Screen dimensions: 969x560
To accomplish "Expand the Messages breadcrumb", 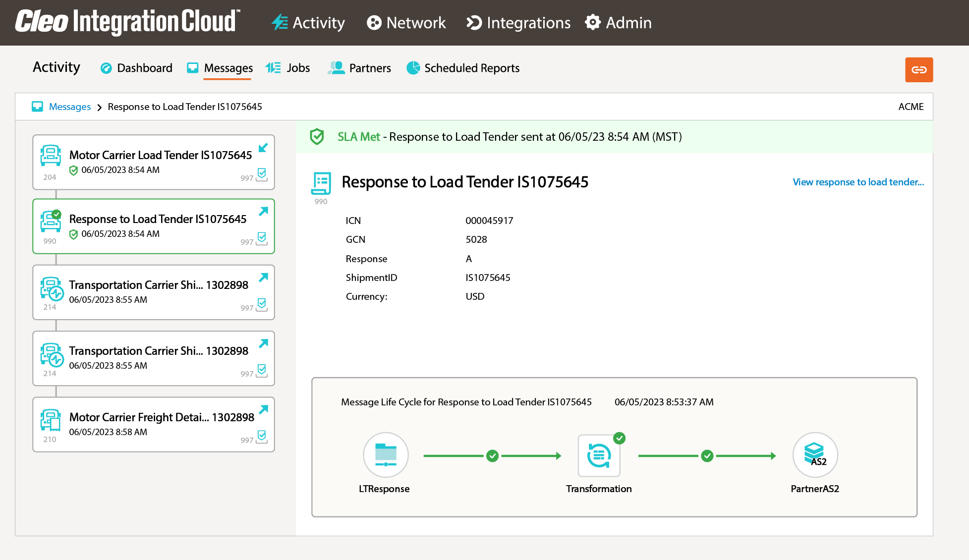I will 69,107.
